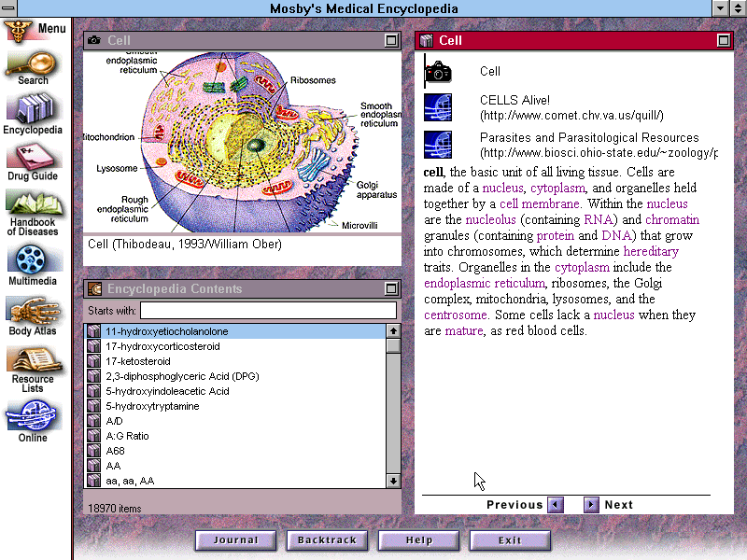
Task: Maximize the Cell article panel
Action: [723, 40]
